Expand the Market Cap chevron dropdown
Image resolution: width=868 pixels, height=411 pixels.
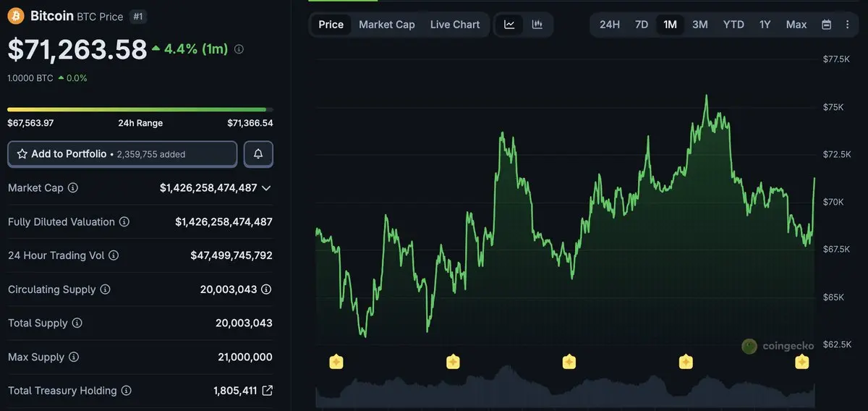coord(266,187)
